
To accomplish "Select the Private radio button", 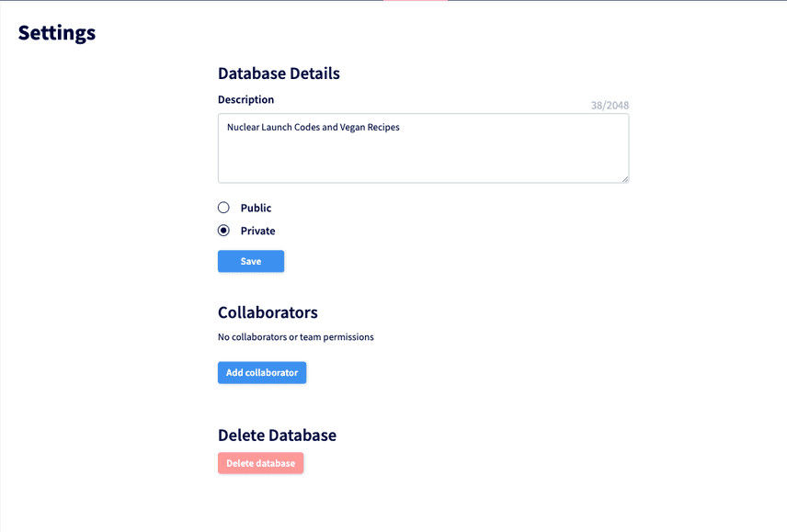I will click(x=223, y=231).
